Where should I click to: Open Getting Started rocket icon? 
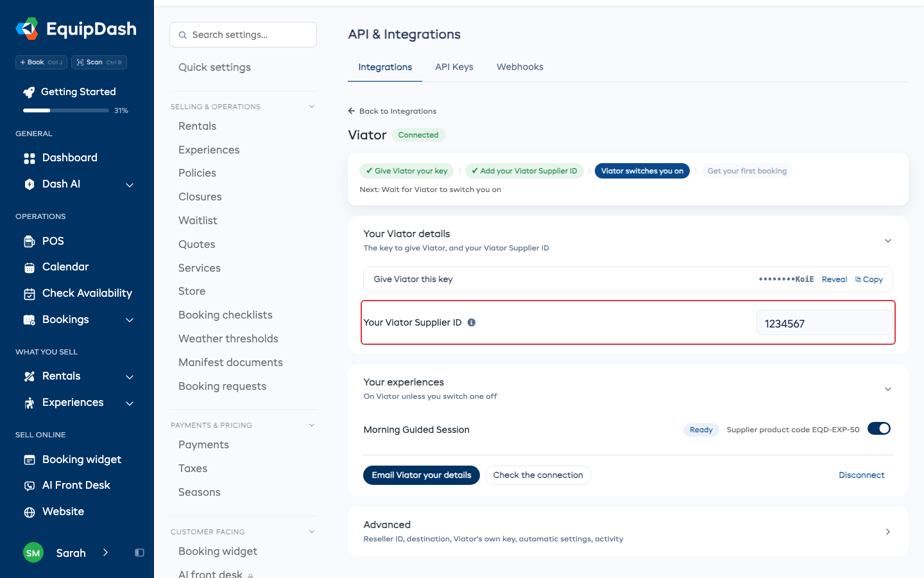tap(29, 92)
